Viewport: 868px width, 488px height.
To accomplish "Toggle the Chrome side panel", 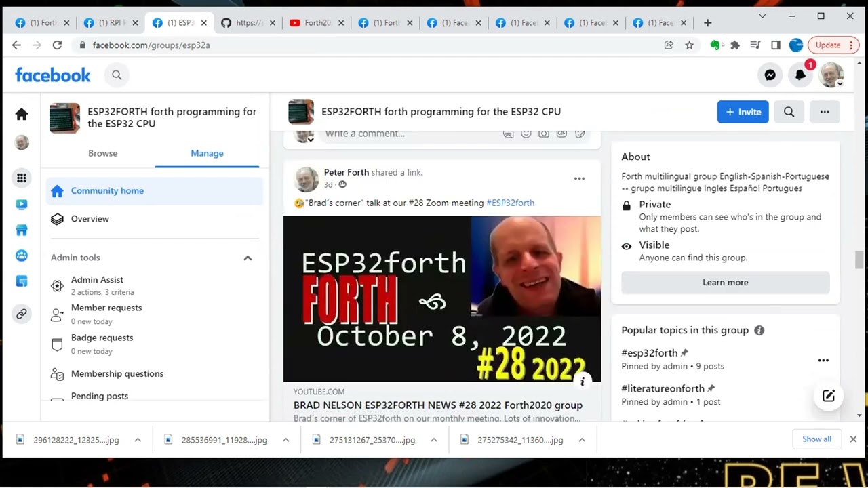I will click(x=776, y=45).
